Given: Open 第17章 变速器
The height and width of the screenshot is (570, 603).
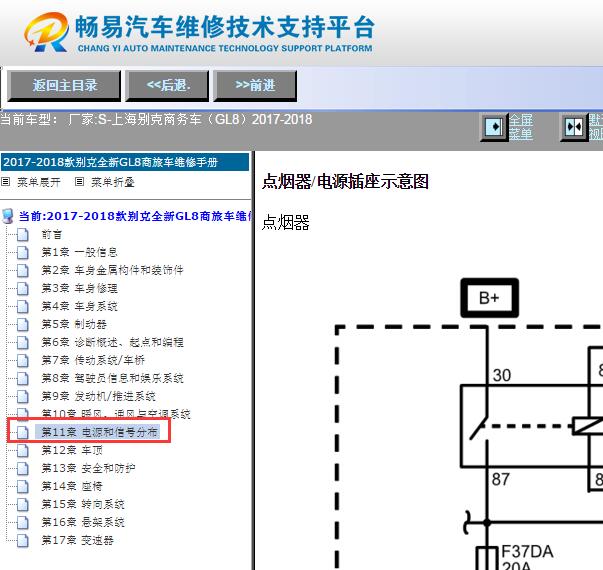Looking at the screenshot, I should click(x=77, y=540).
